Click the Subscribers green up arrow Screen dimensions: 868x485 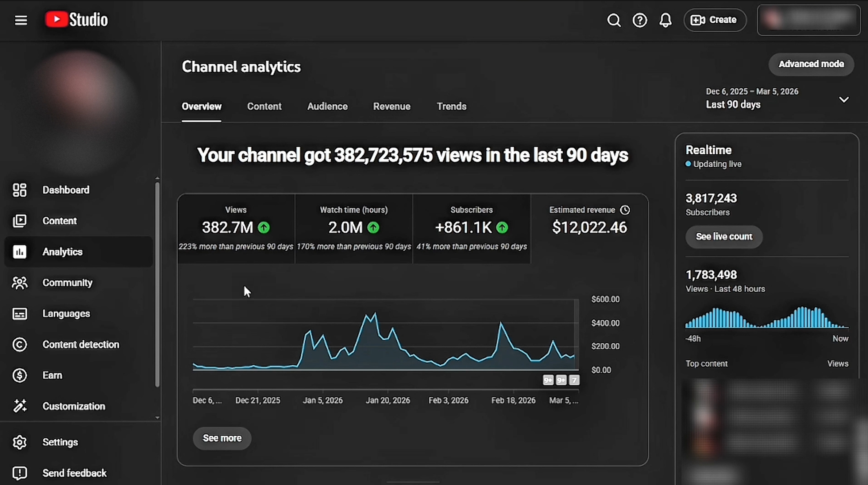pyautogui.click(x=502, y=228)
